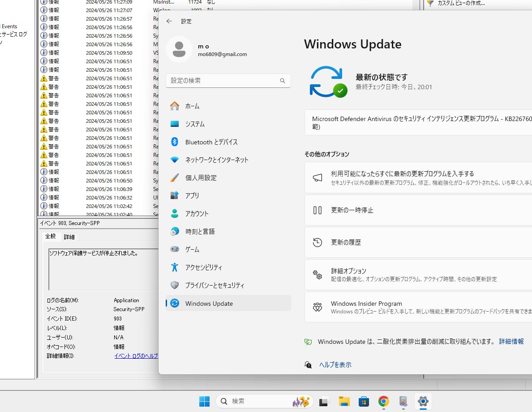Open Event Viewer taskbar icon

click(403, 402)
